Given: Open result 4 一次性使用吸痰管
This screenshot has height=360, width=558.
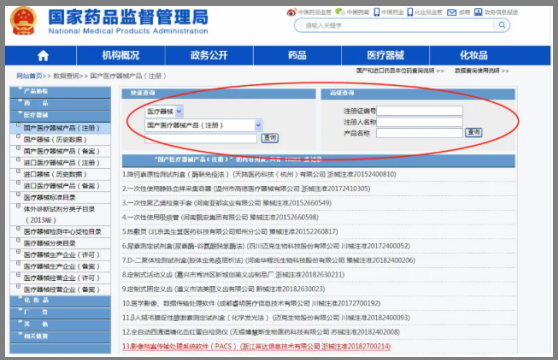Looking at the screenshot, I should coord(221,217).
